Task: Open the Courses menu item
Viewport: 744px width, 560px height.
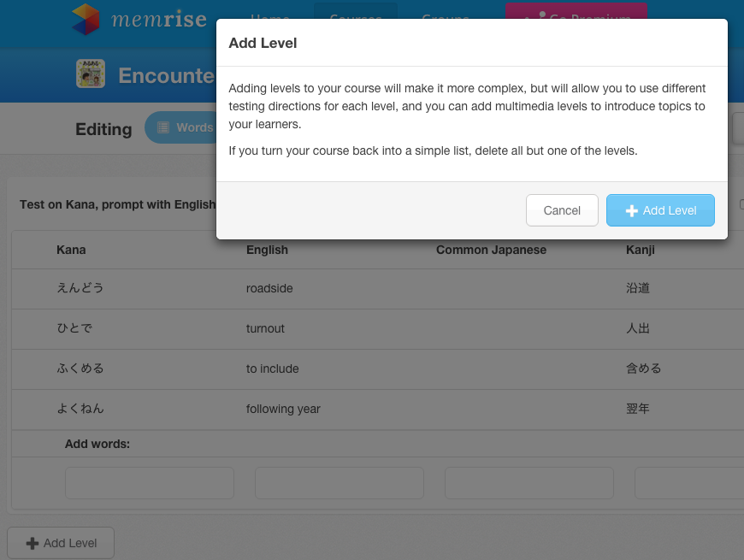Action: click(x=356, y=11)
